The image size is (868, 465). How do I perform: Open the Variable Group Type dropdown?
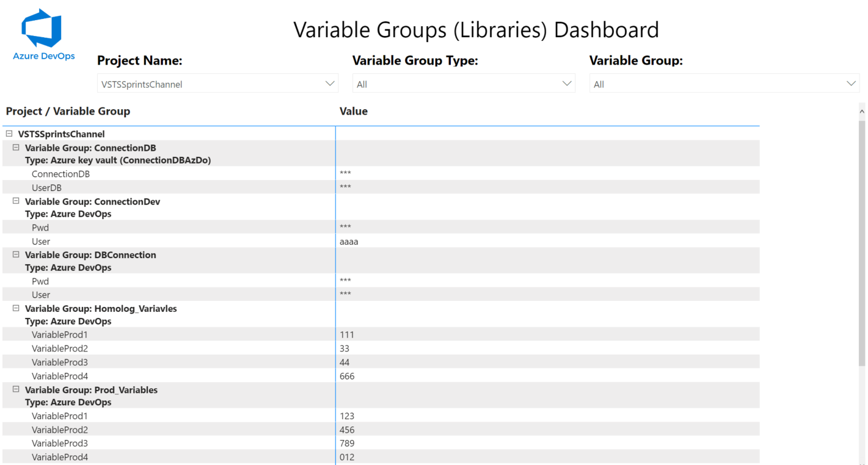click(463, 84)
